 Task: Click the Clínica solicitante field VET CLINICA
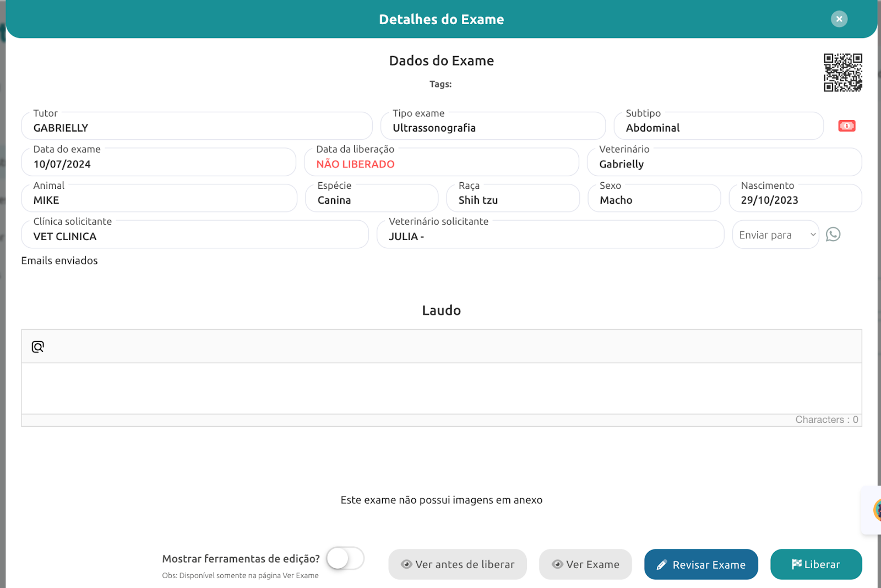(195, 234)
